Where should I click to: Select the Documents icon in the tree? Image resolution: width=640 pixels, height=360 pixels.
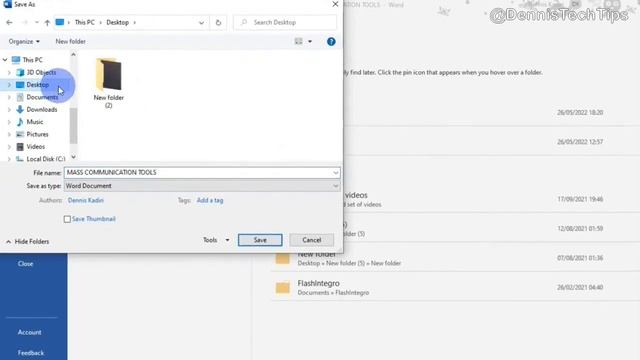point(20,97)
